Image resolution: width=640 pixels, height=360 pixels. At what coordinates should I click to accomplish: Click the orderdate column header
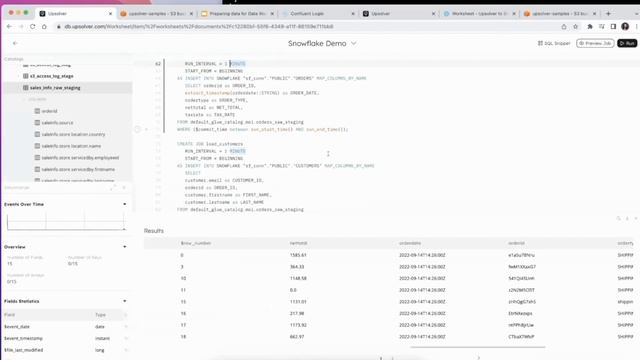(x=410, y=243)
